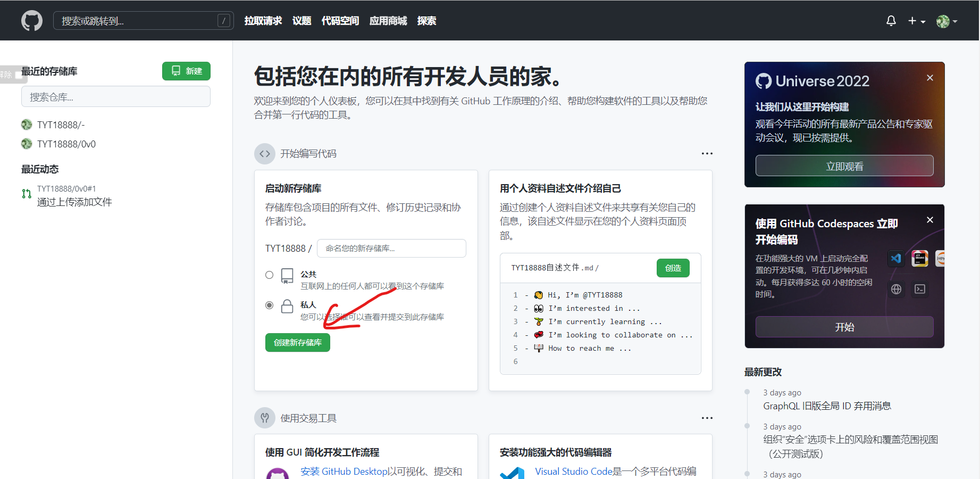Open the Visual Studio Code link
Screen dimensions: 980x479
(x=574, y=472)
